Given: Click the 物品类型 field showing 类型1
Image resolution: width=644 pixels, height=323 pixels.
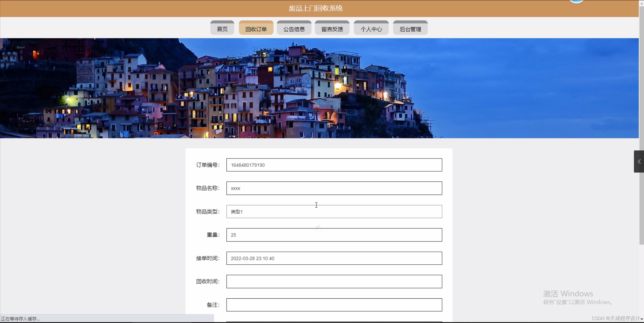Looking at the screenshot, I should pyautogui.click(x=334, y=212).
